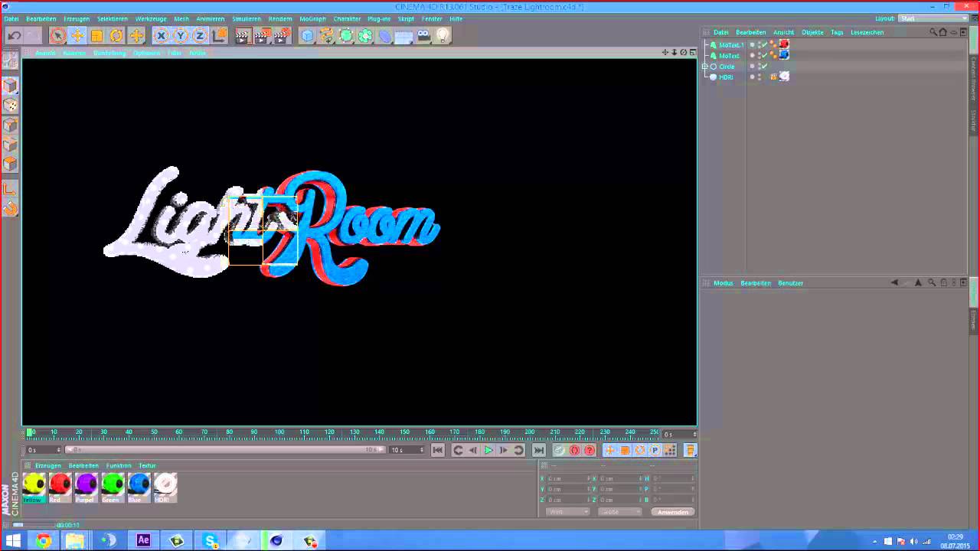
Task: Click the green flower array icon
Action: 365,35
